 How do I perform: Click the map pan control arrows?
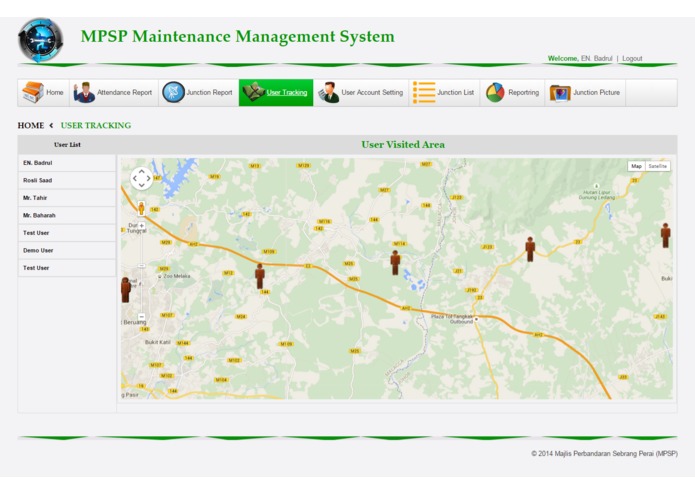pos(141,179)
